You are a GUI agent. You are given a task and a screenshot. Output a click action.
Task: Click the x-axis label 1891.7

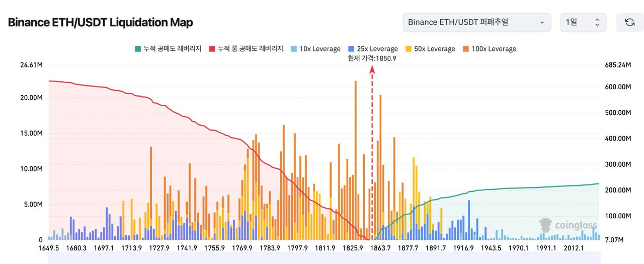(x=436, y=247)
